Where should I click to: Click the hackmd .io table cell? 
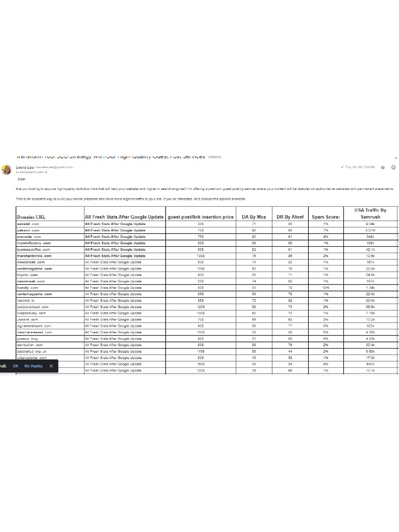tap(50, 301)
